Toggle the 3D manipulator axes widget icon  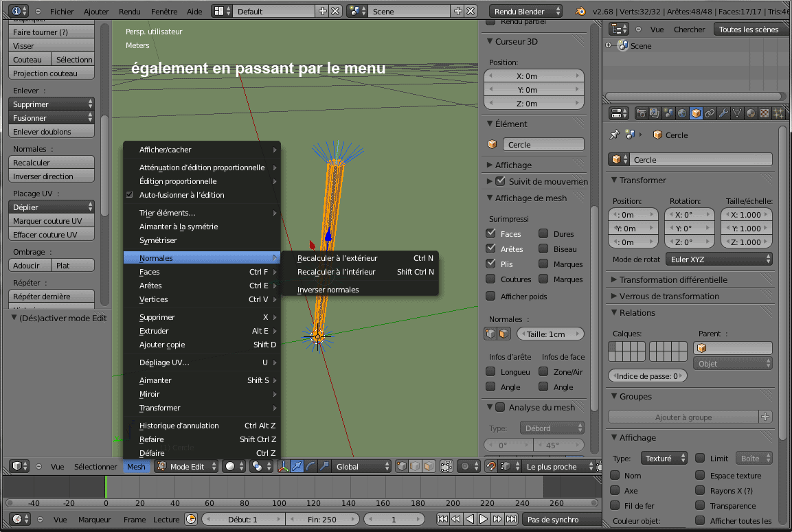(x=284, y=466)
